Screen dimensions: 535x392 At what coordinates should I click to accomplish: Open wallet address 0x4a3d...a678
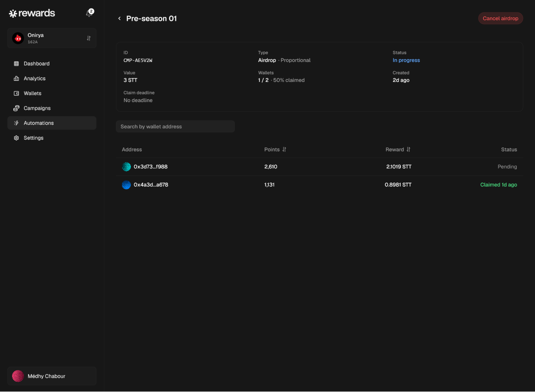pyautogui.click(x=151, y=184)
